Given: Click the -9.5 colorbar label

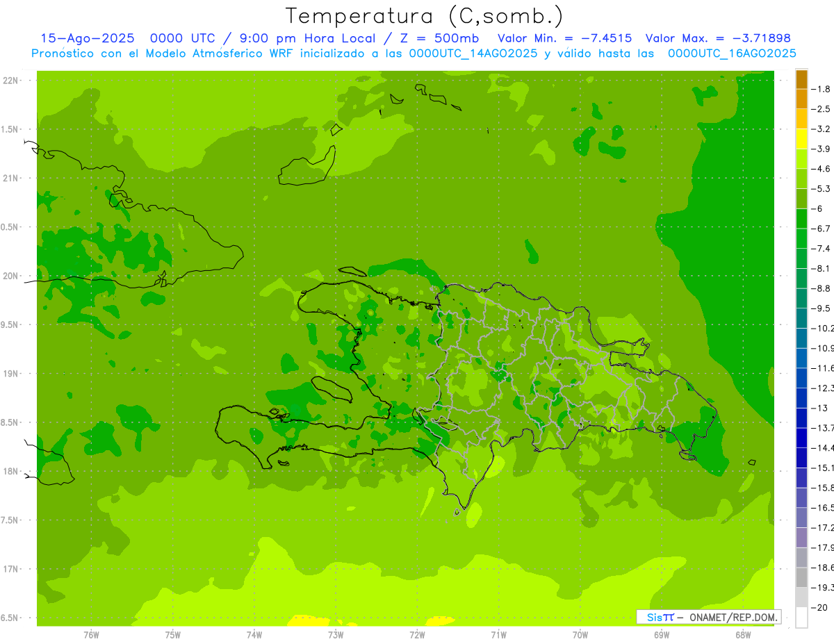Looking at the screenshot, I should (x=820, y=308).
